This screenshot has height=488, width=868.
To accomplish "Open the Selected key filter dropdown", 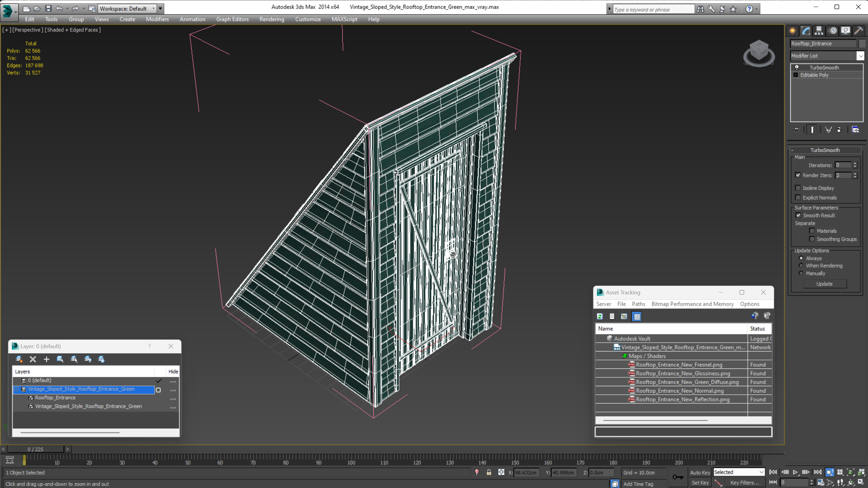I will click(x=739, y=472).
